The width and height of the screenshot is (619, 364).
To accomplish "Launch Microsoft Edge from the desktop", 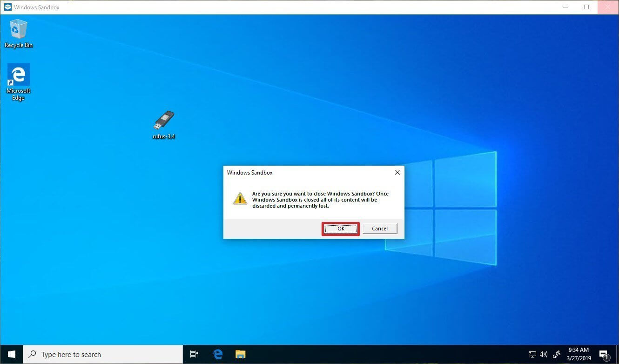I will pyautogui.click(x=18, y=74).
